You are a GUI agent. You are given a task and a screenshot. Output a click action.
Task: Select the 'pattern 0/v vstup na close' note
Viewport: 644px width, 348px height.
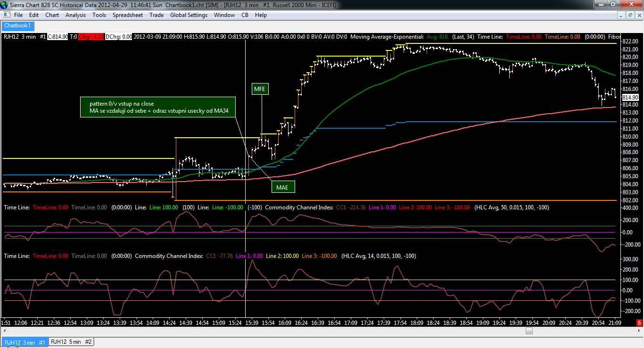(x=157, y=107)
